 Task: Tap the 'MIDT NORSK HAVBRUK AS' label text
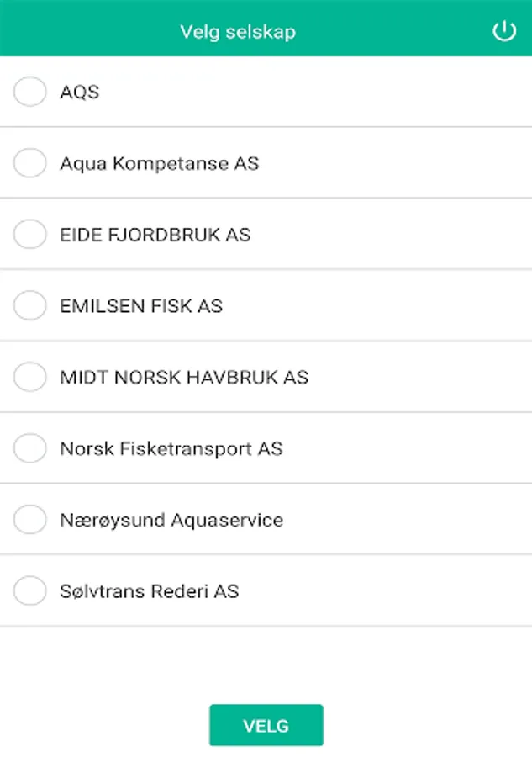pyautogui.click(x=184, y=377)
